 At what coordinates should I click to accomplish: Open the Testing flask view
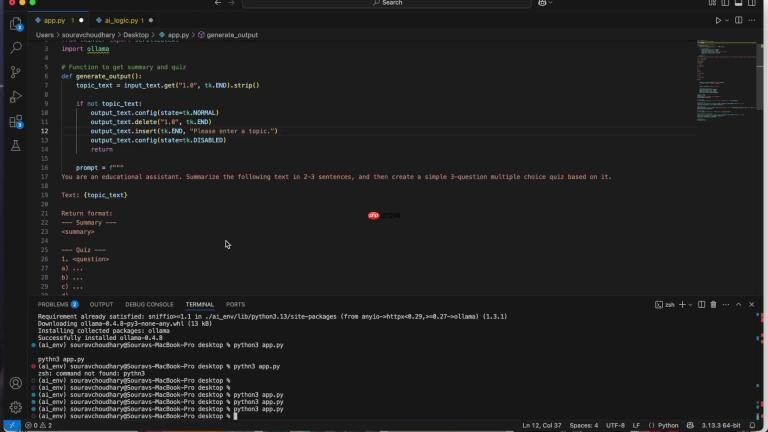(16, 145)
